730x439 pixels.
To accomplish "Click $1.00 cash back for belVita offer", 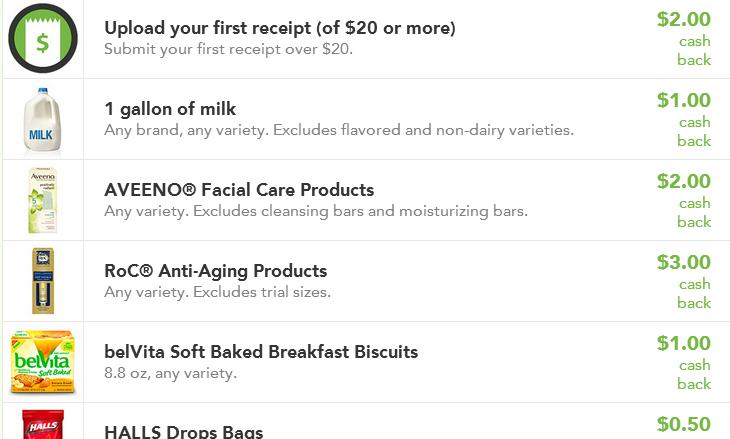I will tap(684, 363).
